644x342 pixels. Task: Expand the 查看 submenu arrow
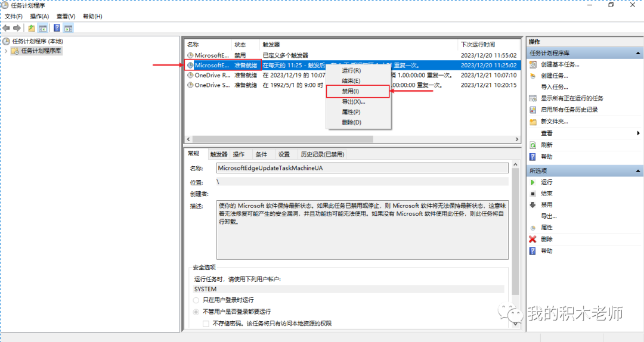pyautogui.click(x=638, y=133)
